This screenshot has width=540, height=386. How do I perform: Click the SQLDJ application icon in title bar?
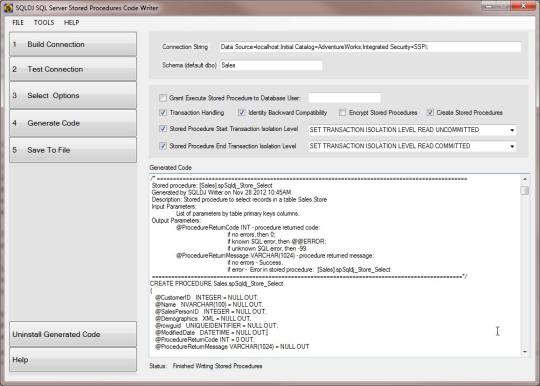pos(8,8)
